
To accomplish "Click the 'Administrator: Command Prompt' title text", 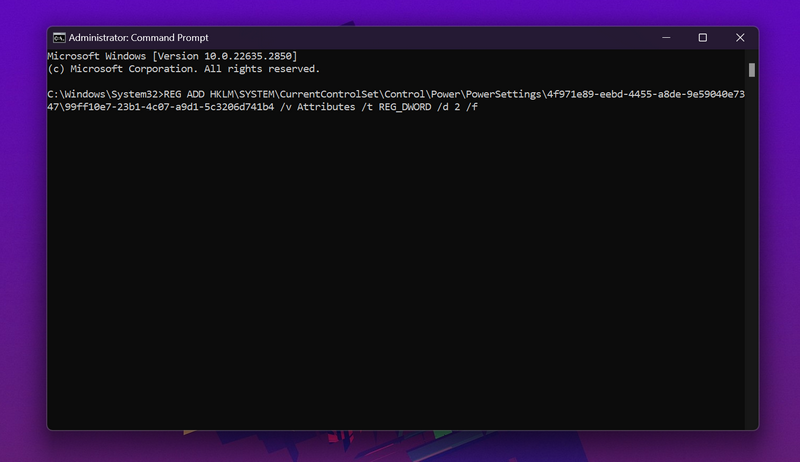I will pos(138,38).
